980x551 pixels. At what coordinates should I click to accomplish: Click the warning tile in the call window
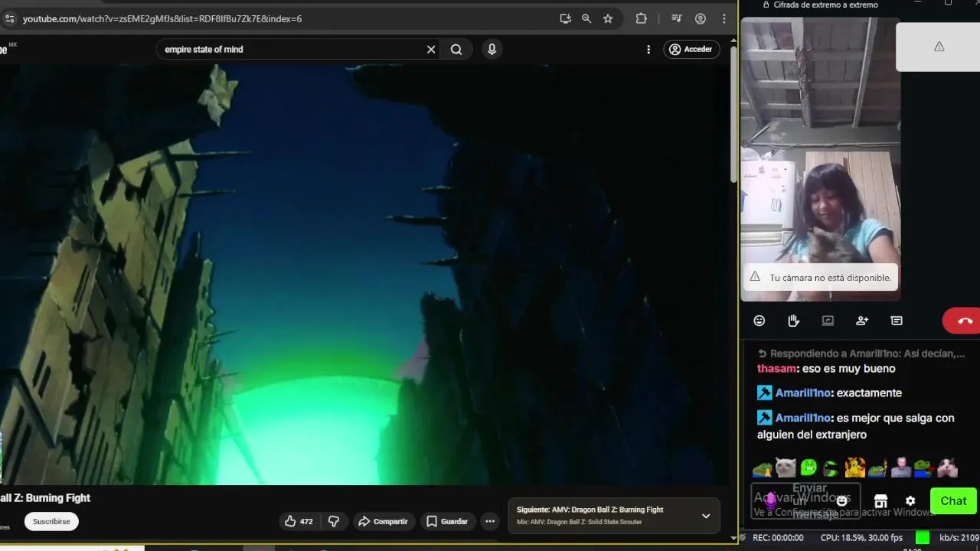pyautogui.click(x=939, y=47)
